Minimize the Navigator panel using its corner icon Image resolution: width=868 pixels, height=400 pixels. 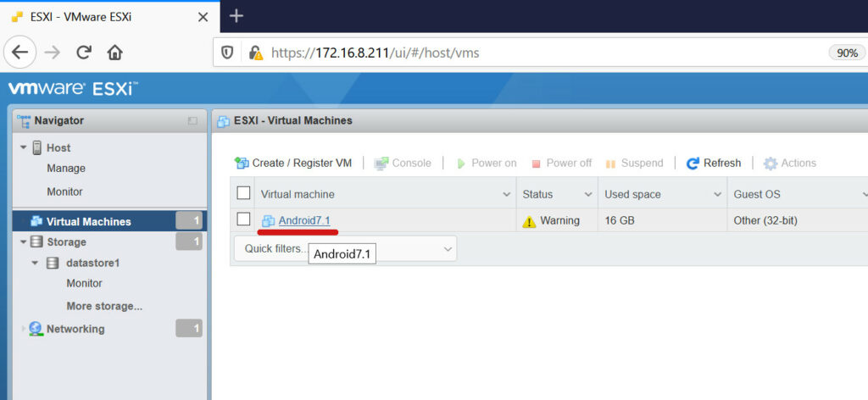(x=192, y=120)
